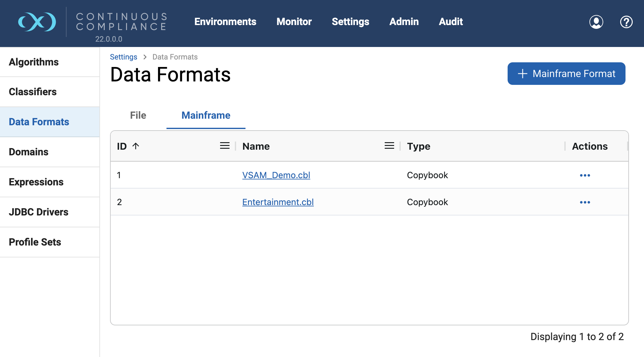Click the help question mark icon

coord(626,22)
